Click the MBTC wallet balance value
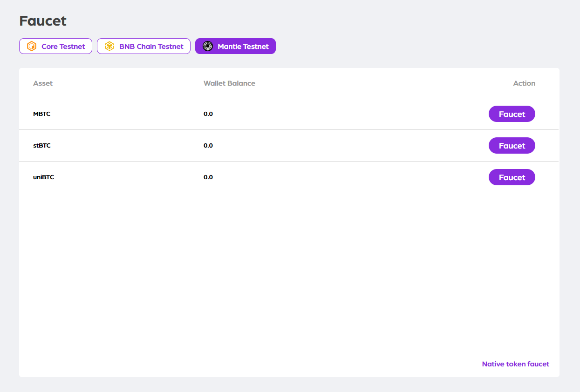This screenshot has width=580, height=392. coord(208,114)
